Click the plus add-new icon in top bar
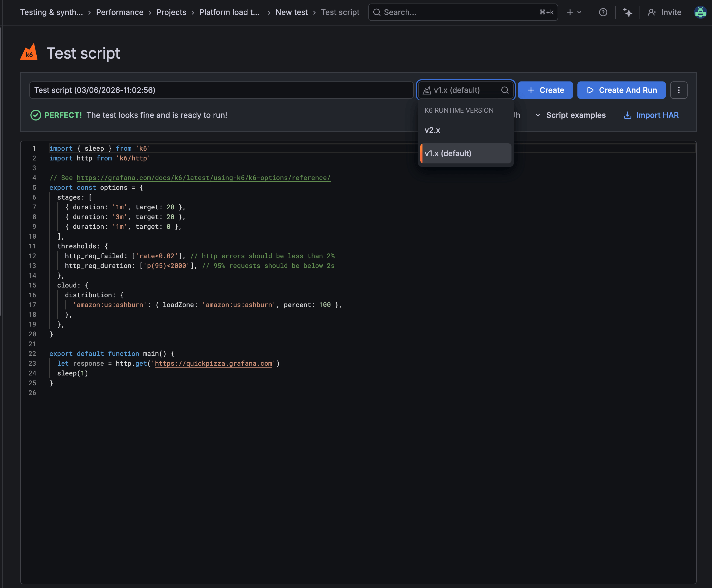The height and width of the screenshot is (588, 712). (x=570, y=12)
